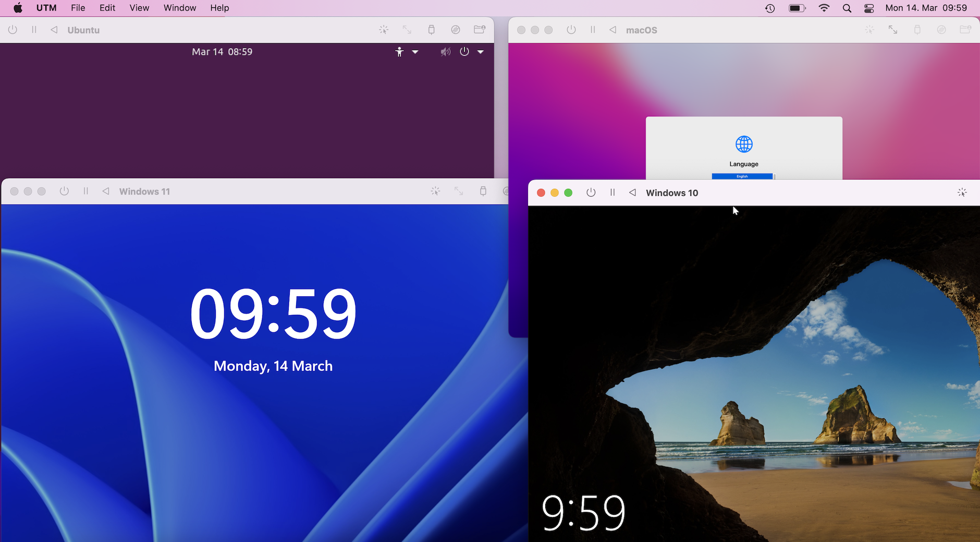Image resolution: width=980 pixels, height=542 pixels.
Task: Capture mouse cursor in Ubuntu window
Action: (384, 30)
